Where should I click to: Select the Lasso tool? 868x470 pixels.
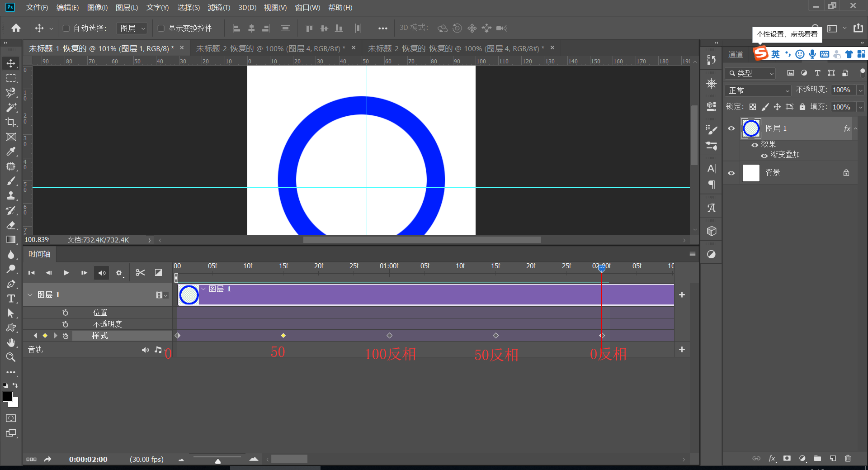[x=11, y=93]
